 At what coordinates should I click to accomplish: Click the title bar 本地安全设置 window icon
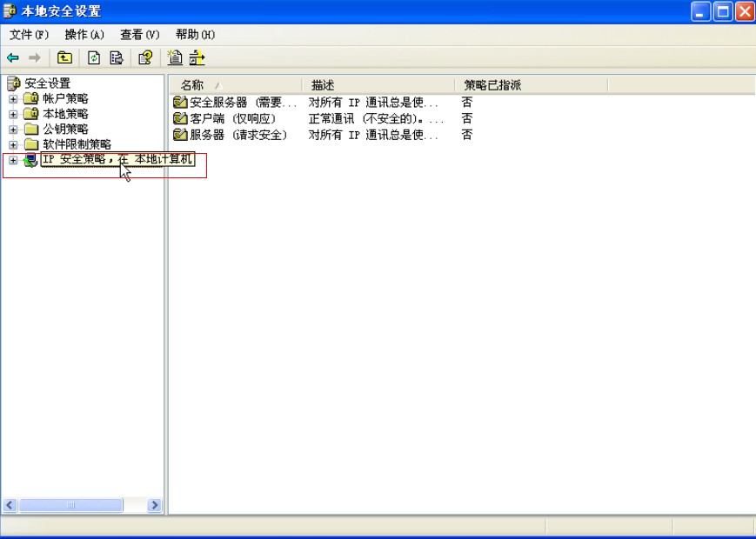[x=10, y=11]
